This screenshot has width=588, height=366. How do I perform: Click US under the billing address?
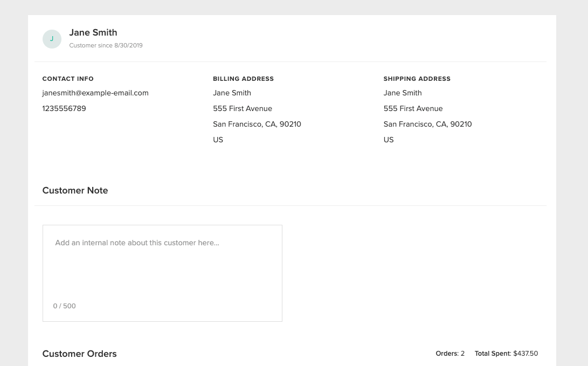pos(218,140)
